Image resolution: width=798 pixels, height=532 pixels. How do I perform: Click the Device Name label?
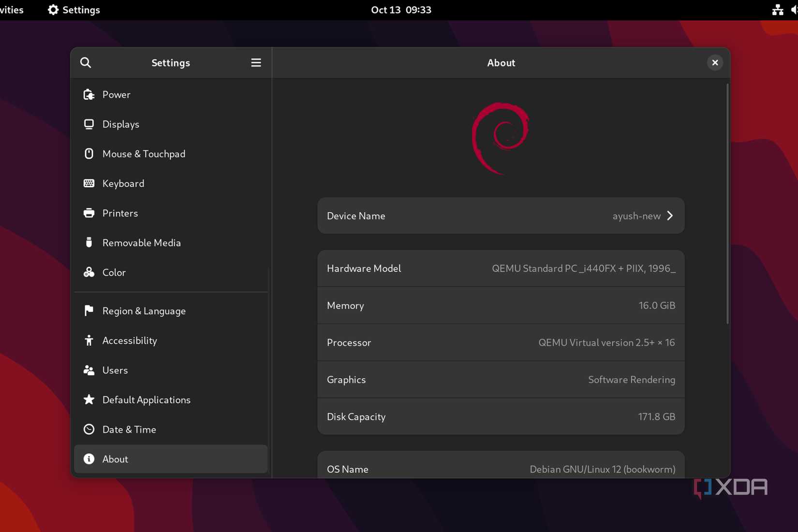click(x=356, y=216)
